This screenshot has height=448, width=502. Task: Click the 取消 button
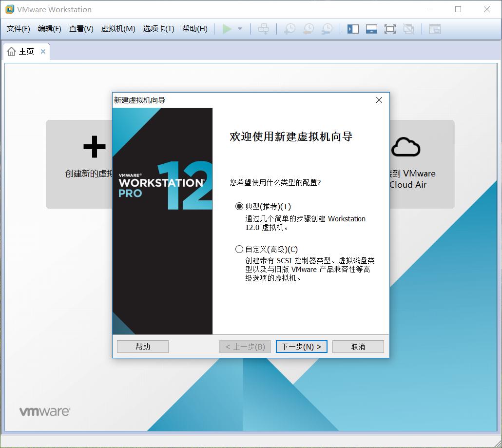tap(358, 346)
